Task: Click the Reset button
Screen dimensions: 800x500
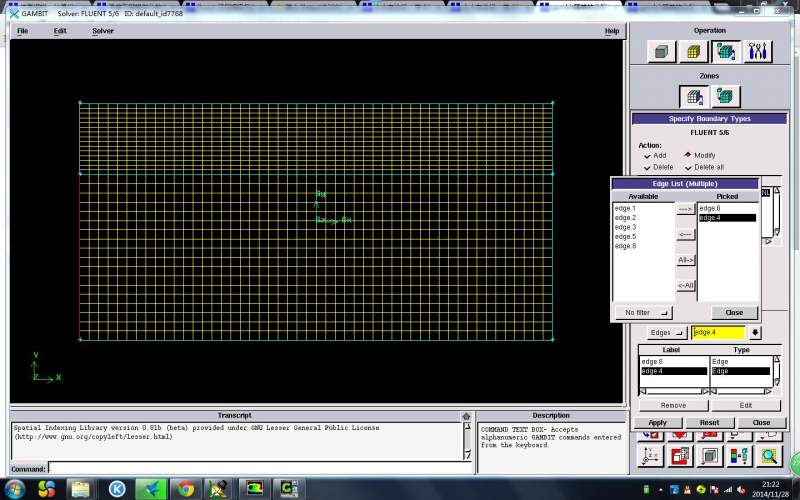Action: click(x=709, y=422)
